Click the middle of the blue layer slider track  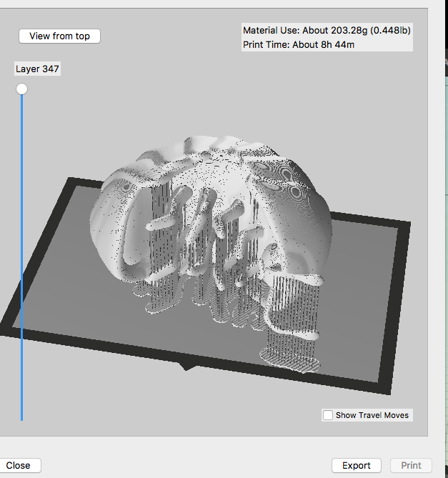click(x=22, y=254)
